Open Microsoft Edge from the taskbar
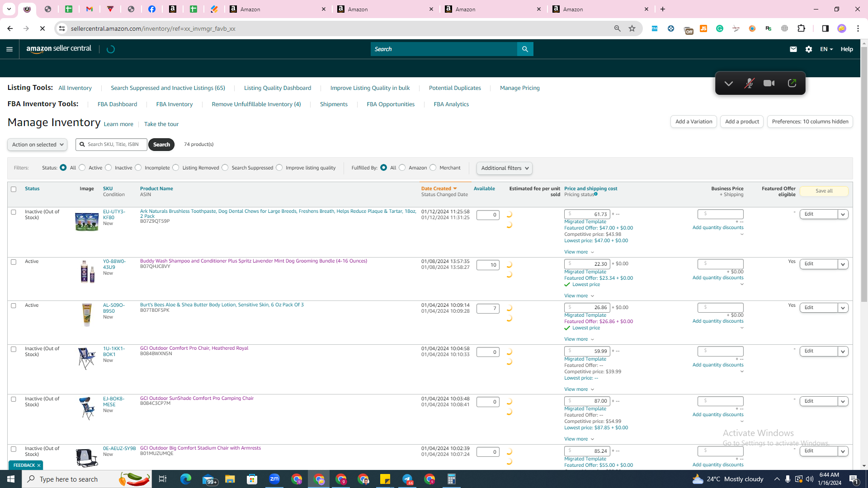The width and height of the screenshot is (868, 488). pyautogui.click(x=186, y=479)
